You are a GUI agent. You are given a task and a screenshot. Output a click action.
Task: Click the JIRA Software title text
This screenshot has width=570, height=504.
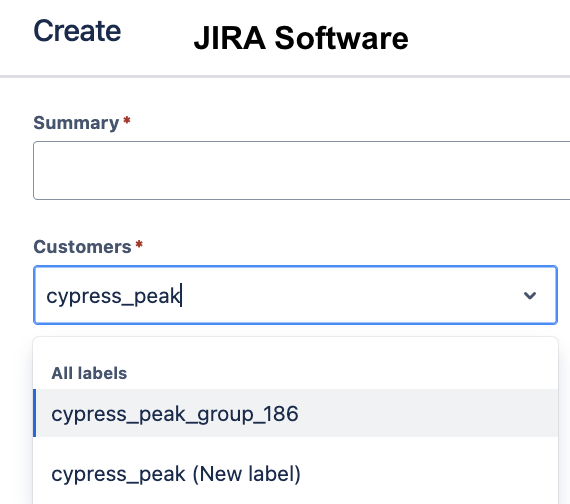[x=301, y=38]
